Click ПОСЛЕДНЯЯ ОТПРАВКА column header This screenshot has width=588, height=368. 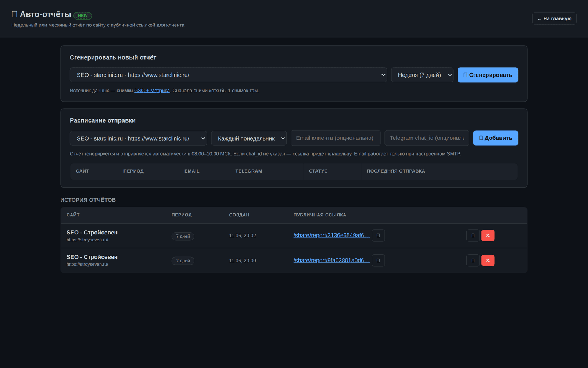(x=396, y=171)
